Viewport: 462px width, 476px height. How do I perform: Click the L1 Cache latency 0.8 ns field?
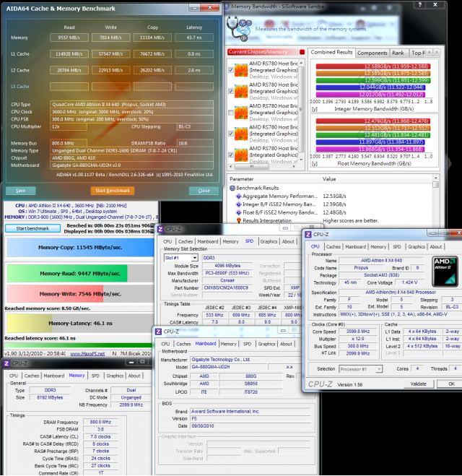point(194,54)
